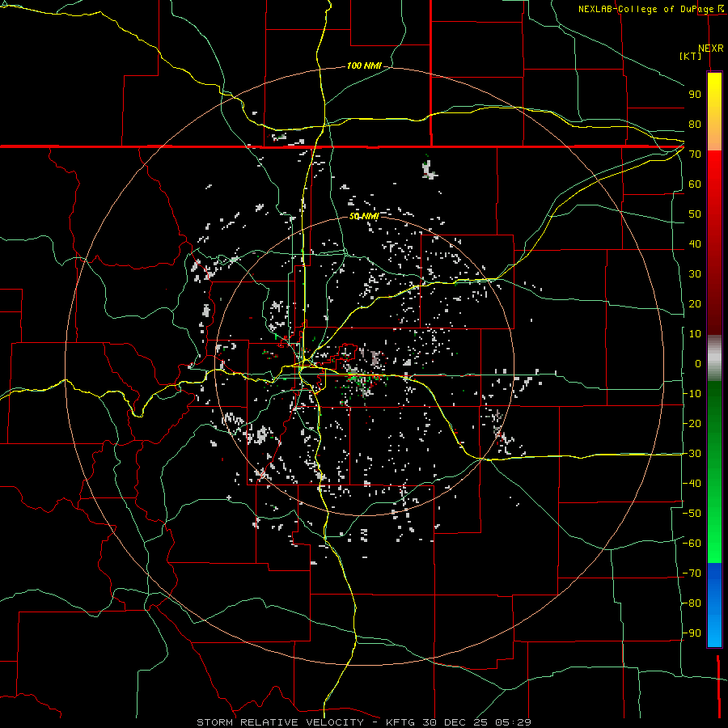Image resolution: width=728 pixels, height=728 pixels.
Task: Click the -60 tick label on velocity scale
Action: tap(692, 544)
